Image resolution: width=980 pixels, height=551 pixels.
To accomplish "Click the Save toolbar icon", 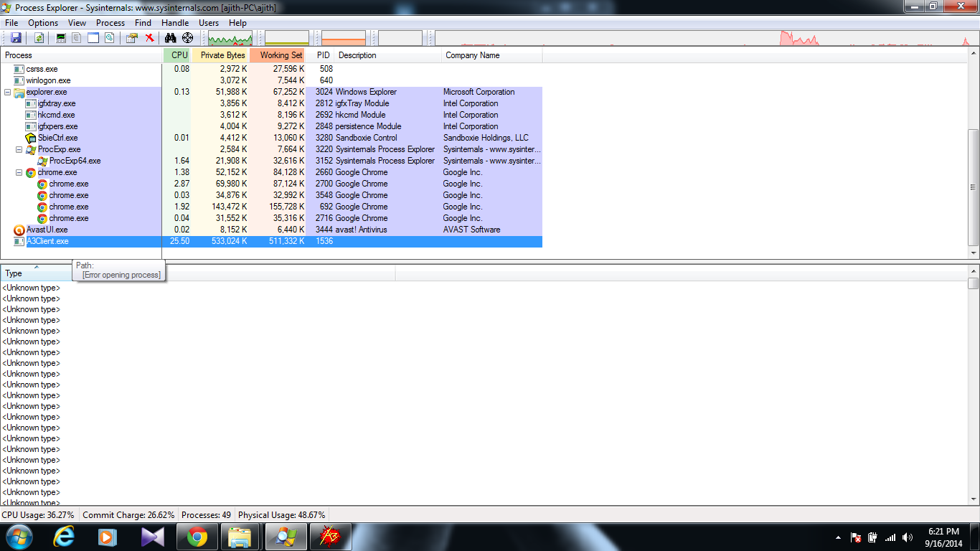I will pyautogui.click(x=15, y=38).
